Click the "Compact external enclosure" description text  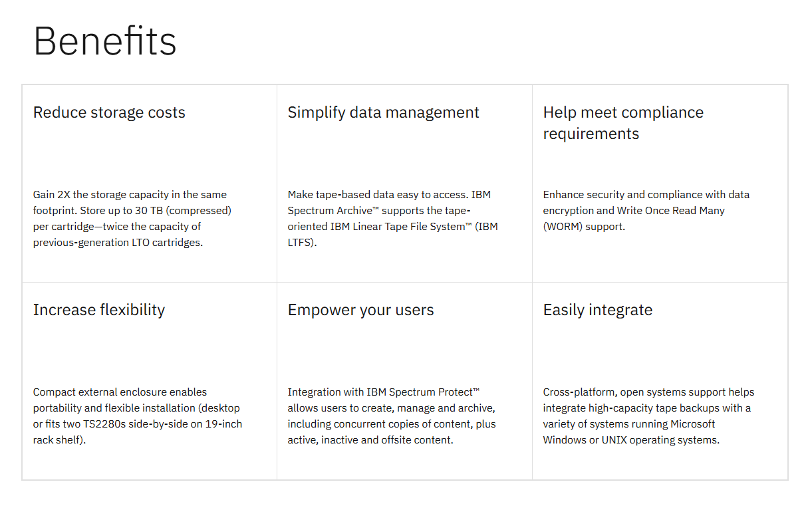120,392
